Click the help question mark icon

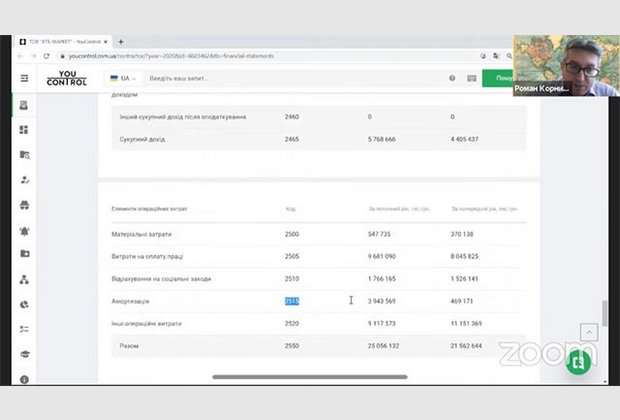point(452,78)
